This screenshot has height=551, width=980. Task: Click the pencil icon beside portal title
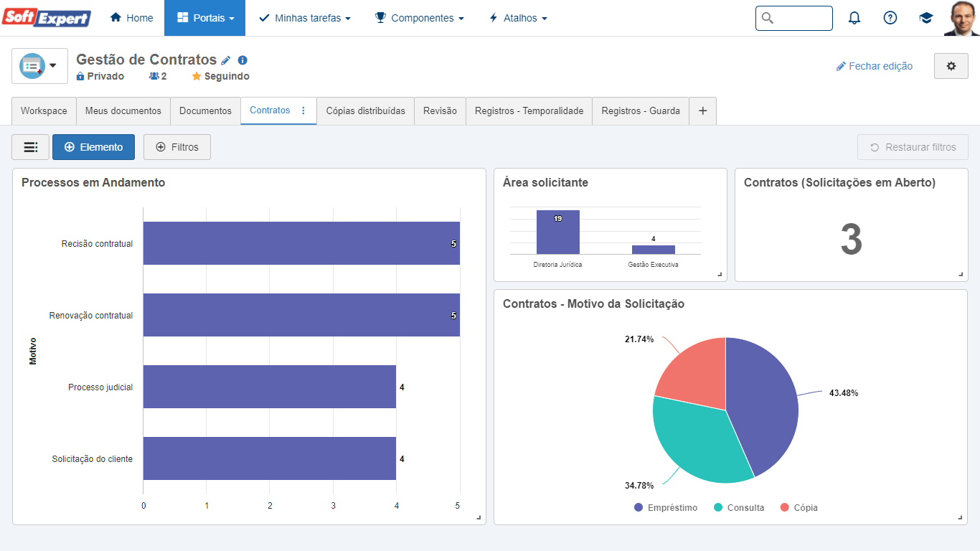tap(226, 60)
